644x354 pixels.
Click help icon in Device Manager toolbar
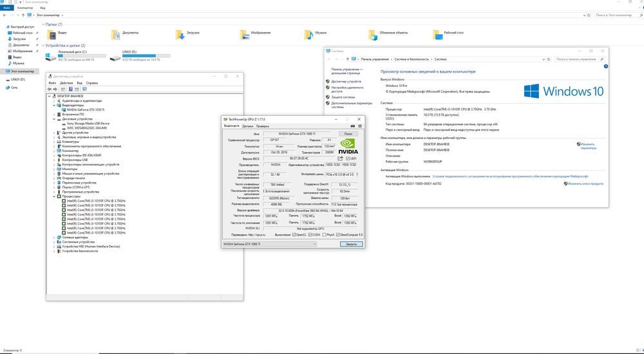(x=71, y=89)
